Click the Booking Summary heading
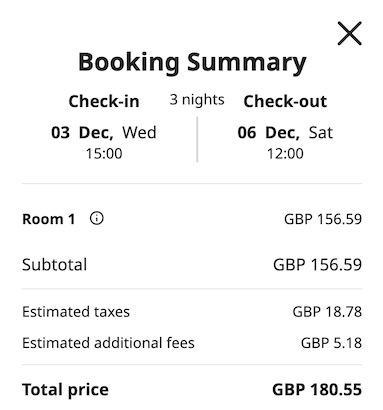Screen dimensions: 383x410 (x=192, y=62)
